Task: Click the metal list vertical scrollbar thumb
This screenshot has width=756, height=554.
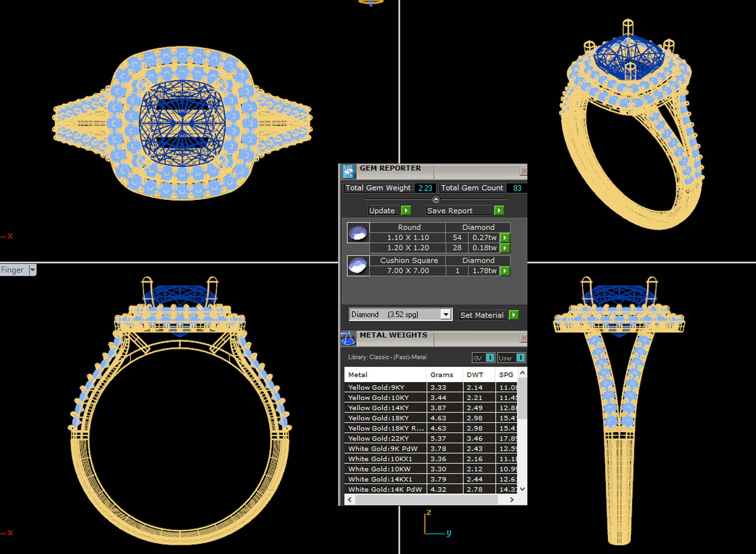Action: (x=522, y=399)
